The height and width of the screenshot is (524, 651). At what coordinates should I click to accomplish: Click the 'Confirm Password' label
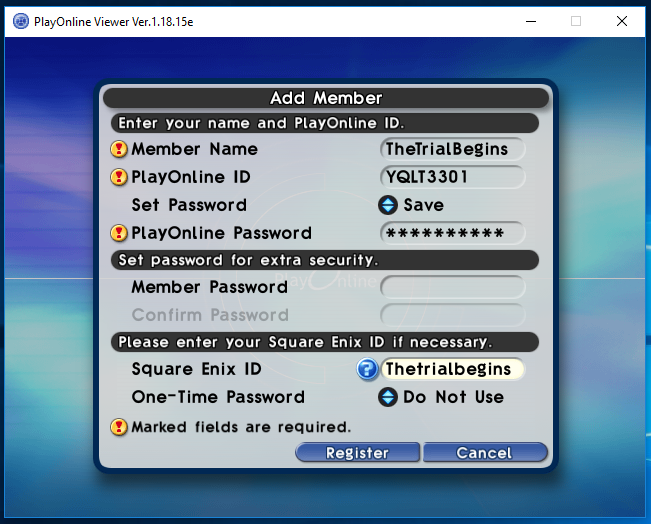210,315
